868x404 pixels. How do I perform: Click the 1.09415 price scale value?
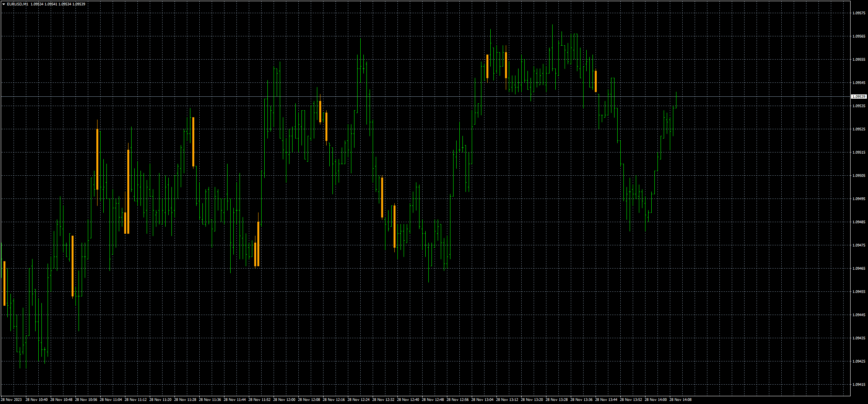click(x=859, y=385)
